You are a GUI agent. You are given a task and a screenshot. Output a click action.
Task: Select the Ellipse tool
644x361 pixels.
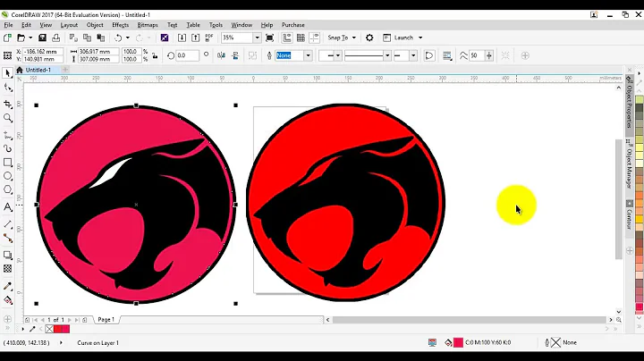[x=7, y=176]
